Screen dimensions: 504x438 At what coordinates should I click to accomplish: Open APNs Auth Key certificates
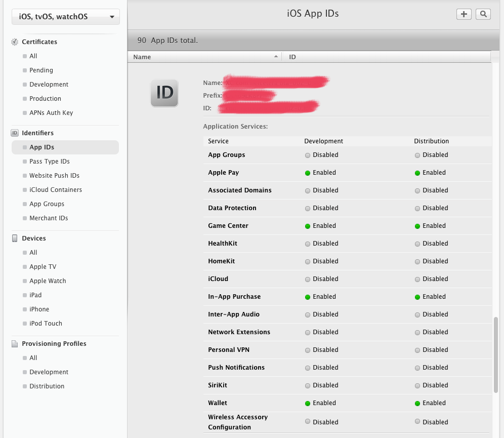coord(51,113)
